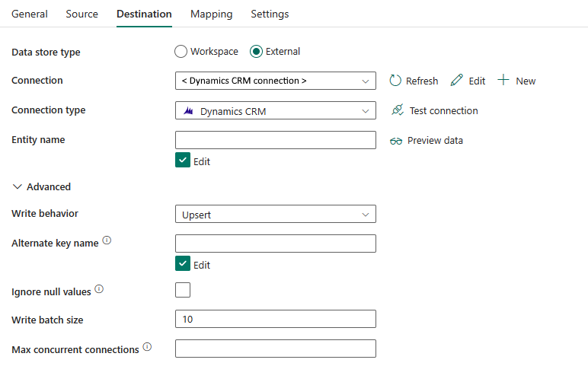Focus the Alternate key name input field

276,244
